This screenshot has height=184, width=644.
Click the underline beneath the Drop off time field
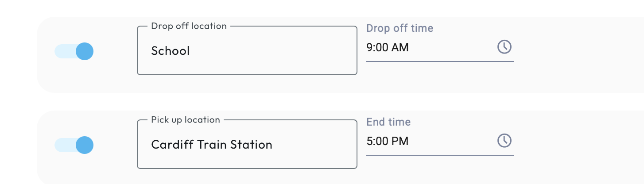pos(440,61)
